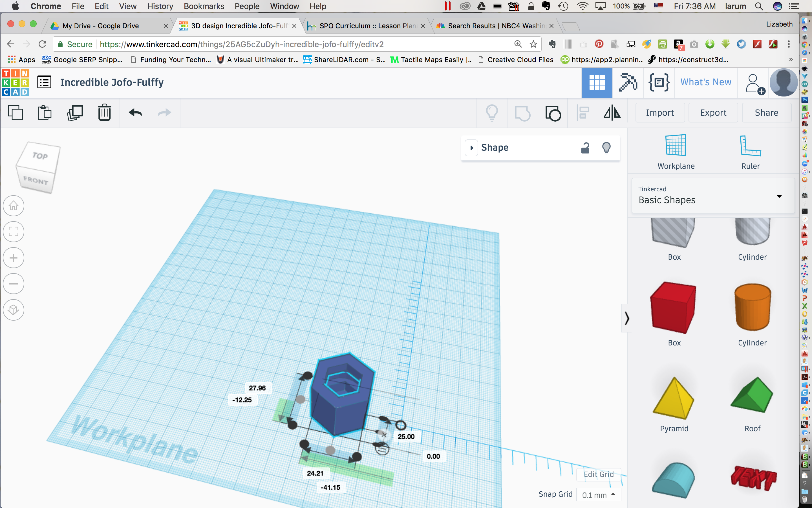
Task: Click the Incredible Jofo-Fulffy design title
Action: [112, 82]
